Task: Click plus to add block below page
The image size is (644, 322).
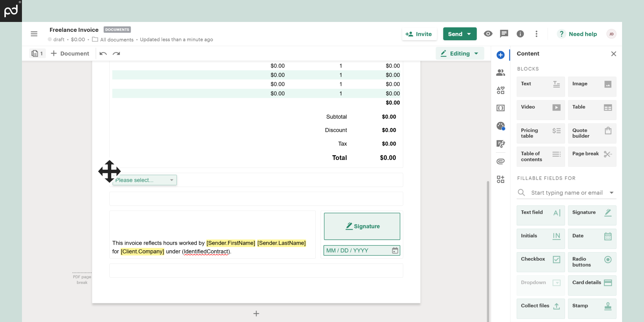Action: pyautogui.click(x=256, y=314)
